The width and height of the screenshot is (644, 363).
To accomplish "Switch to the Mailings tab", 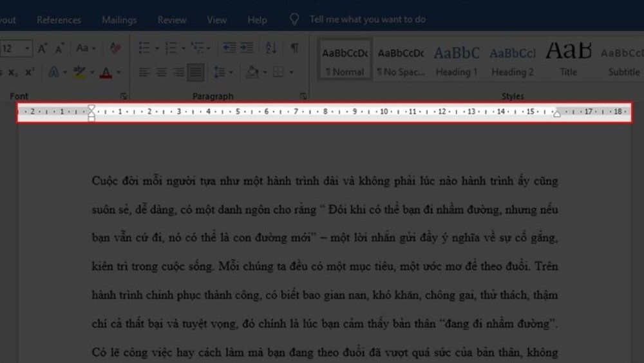I will tap(119, 20).
